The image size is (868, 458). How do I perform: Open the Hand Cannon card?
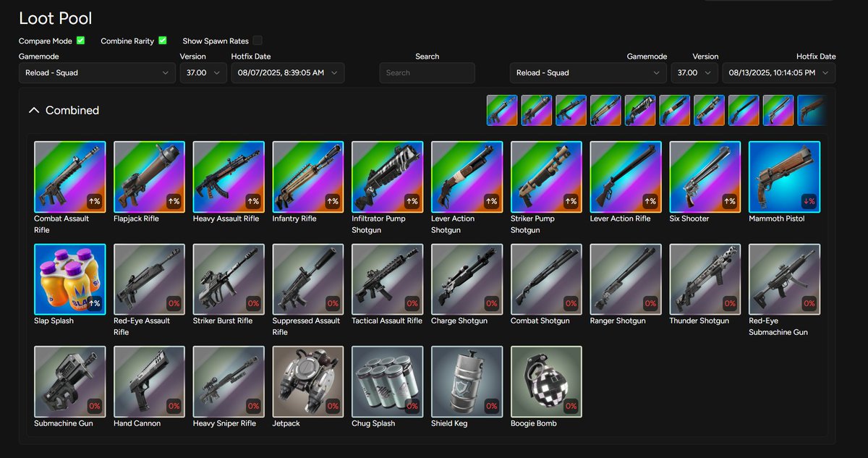(149, 381)
